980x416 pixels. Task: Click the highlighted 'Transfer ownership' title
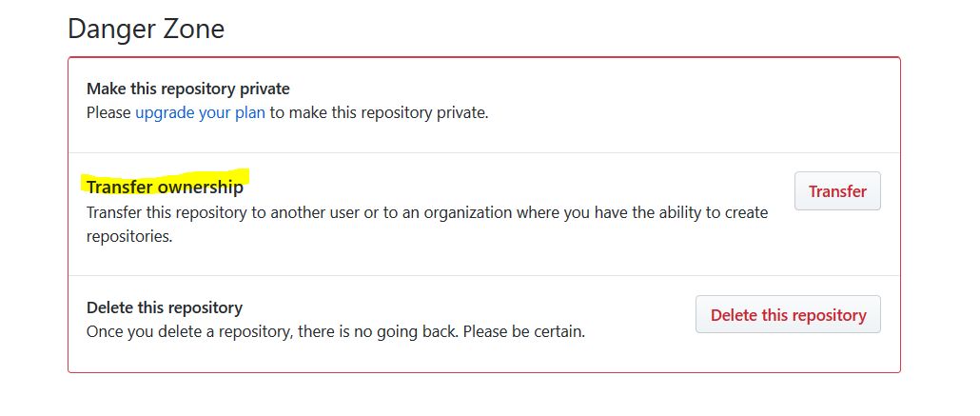pyautogui.click(x=165, y=187)
